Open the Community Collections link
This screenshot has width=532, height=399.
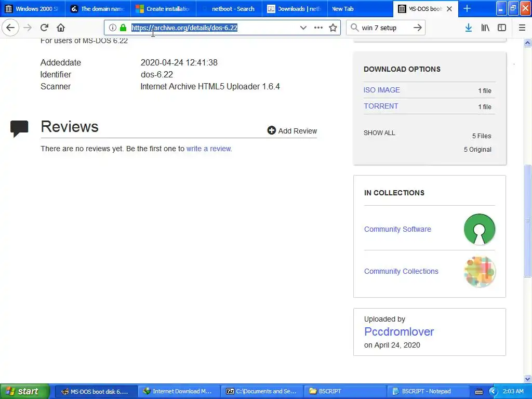pos(401,271)
